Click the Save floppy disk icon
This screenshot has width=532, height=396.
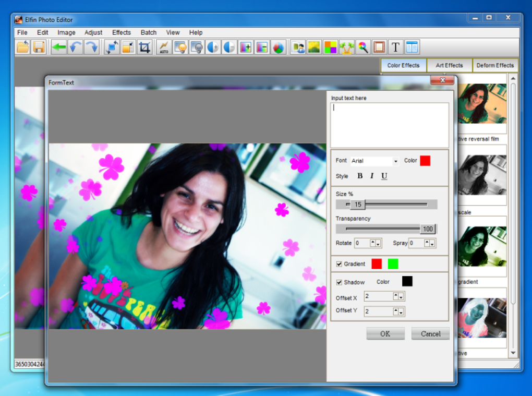pyautogui.click(x=39, y=47)
